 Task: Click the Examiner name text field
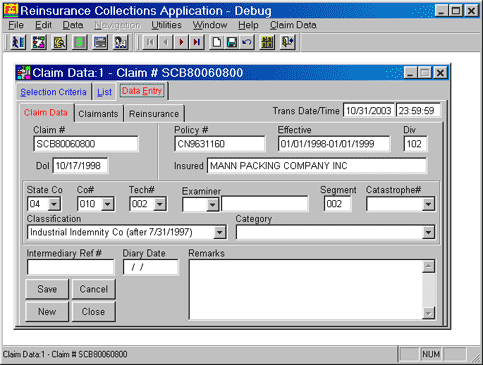click(265, 204)
